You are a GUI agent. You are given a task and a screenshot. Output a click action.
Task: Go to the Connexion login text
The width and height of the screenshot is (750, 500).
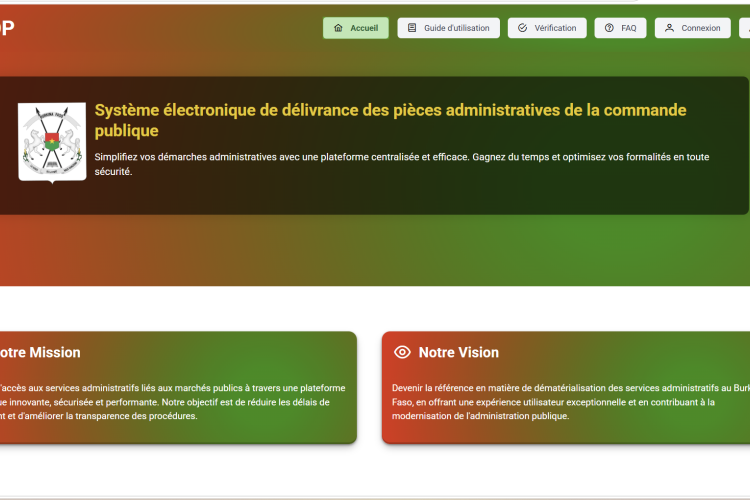click(701, 28)
